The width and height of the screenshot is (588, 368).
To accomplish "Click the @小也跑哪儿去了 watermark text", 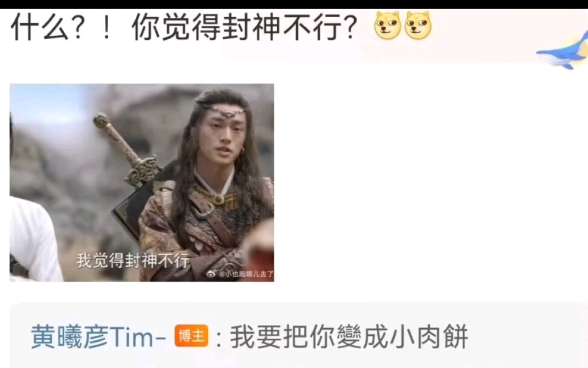I will coord(246,274).
